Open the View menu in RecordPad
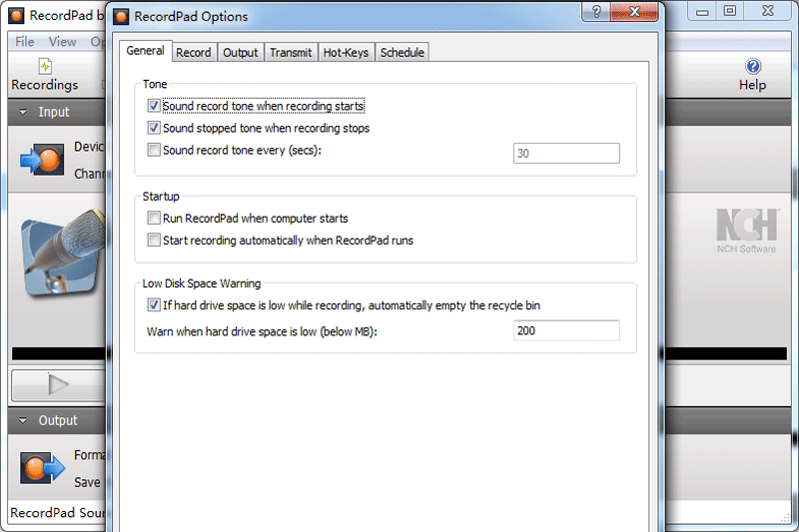799x532 pixels. click(x=63, y=42)
